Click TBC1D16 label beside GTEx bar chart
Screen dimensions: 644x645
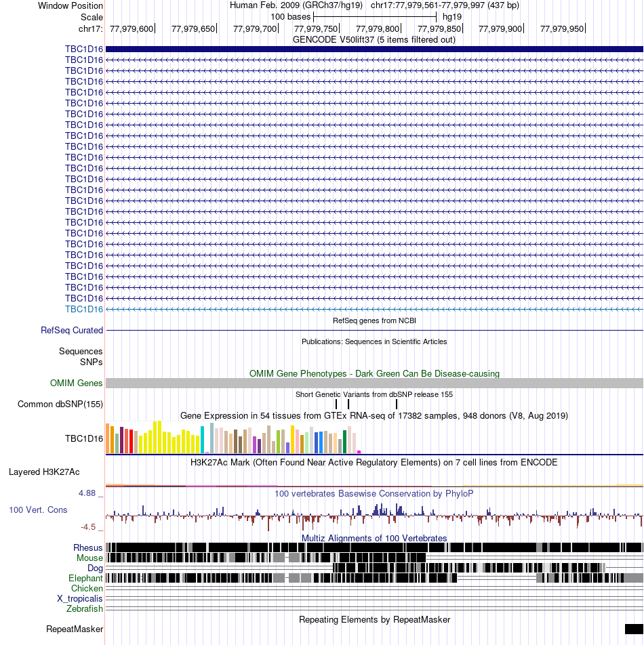point(84,438)
